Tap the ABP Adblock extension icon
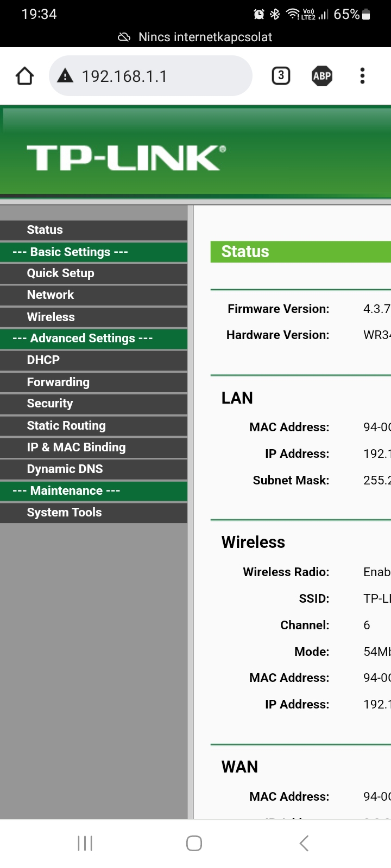This screenshot has height=868, width=391. tap(321, 76)
